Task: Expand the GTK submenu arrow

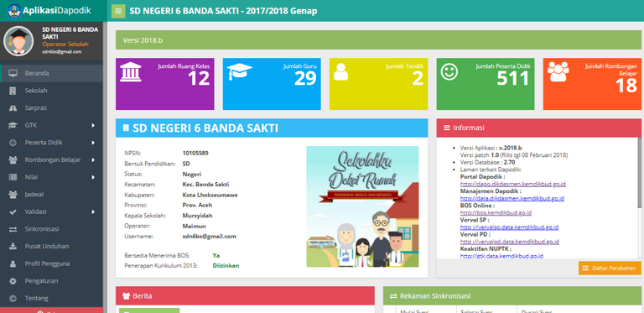Action: pos(93,125)
